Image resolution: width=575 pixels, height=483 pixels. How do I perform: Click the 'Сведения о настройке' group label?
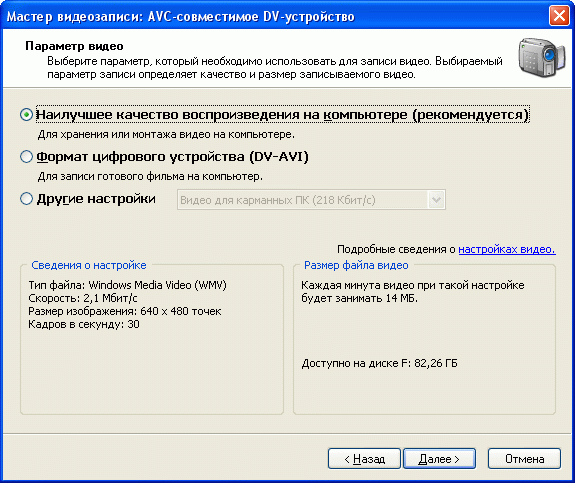pos(89,265)
